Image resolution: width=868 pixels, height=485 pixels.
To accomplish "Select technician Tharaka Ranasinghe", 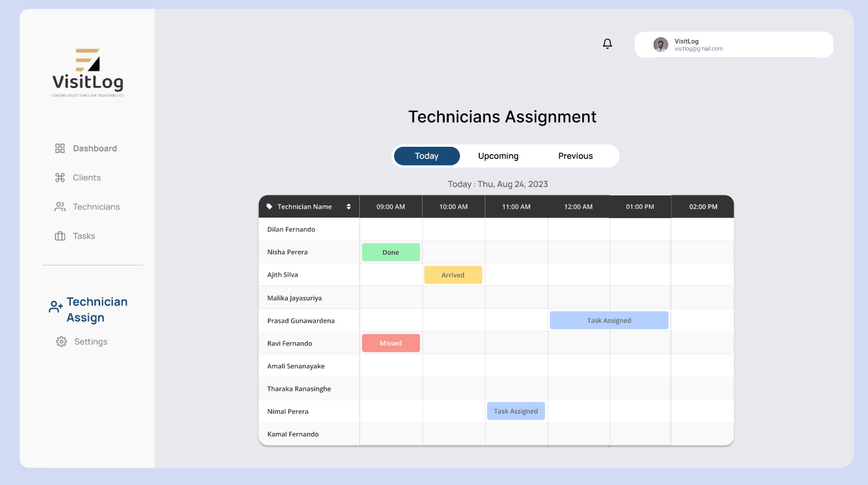I will (x=299, y=389).
